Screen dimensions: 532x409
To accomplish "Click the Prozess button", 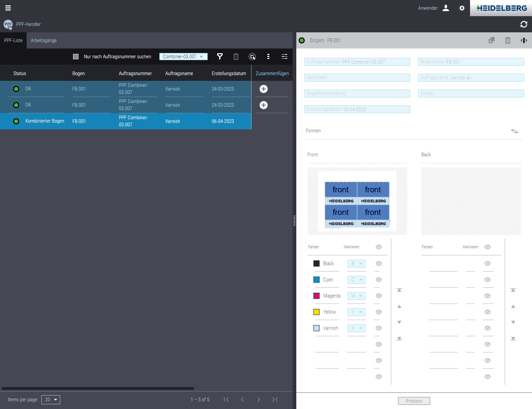I will [x=414, y=401].
